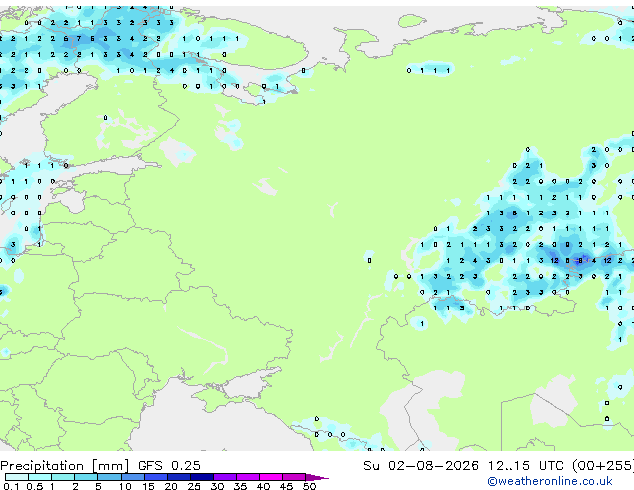Click the '25' legend scale label
The width and height of the screenshot is (634, 490).
coord(194,486)
